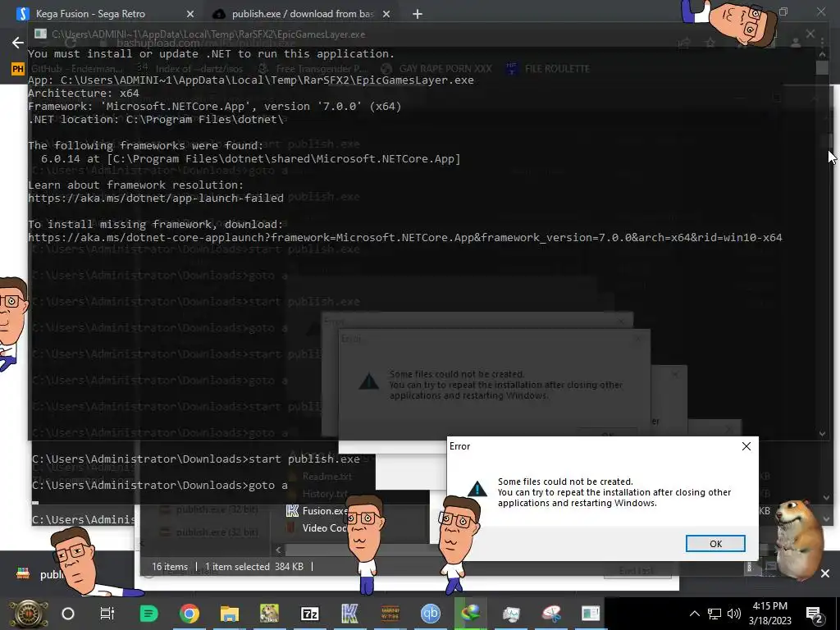The width and height of the screenshot is (840, 630).
Task: Open File Explorer from the taskbar
Action: coord(230,614)
